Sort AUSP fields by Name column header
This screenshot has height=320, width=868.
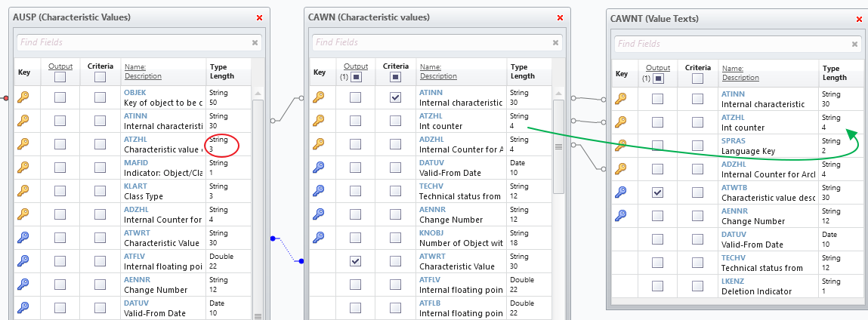[x=134, y=66]
